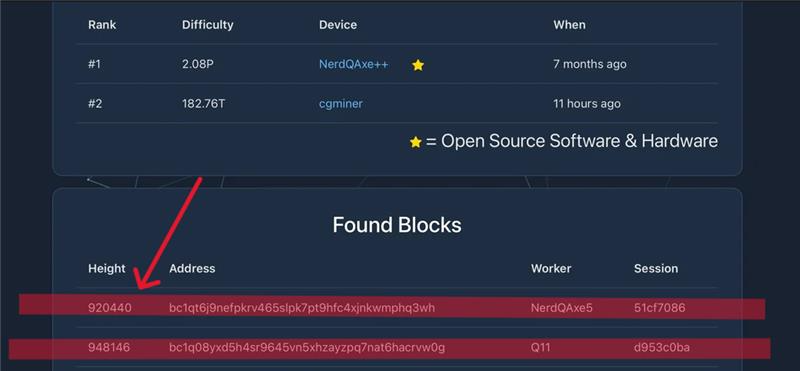Click the NerdQAxe5 worker cell
Image resolution: width=800 pixels, height=371 pixels.
click(562, 308)
